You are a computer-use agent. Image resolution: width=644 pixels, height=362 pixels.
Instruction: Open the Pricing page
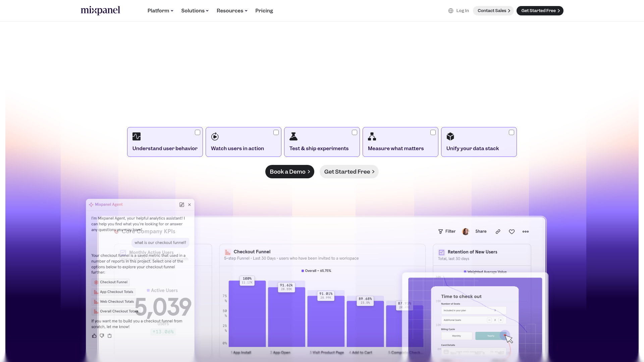click(264, 11)
